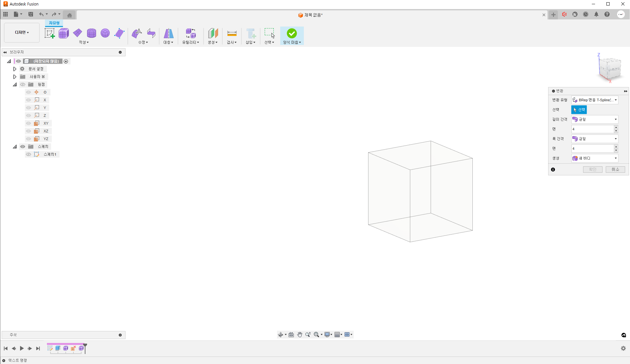Toggle visibility of the XY origin plane
This screenshot has width=630, height=364.
[x=28, y=123]
